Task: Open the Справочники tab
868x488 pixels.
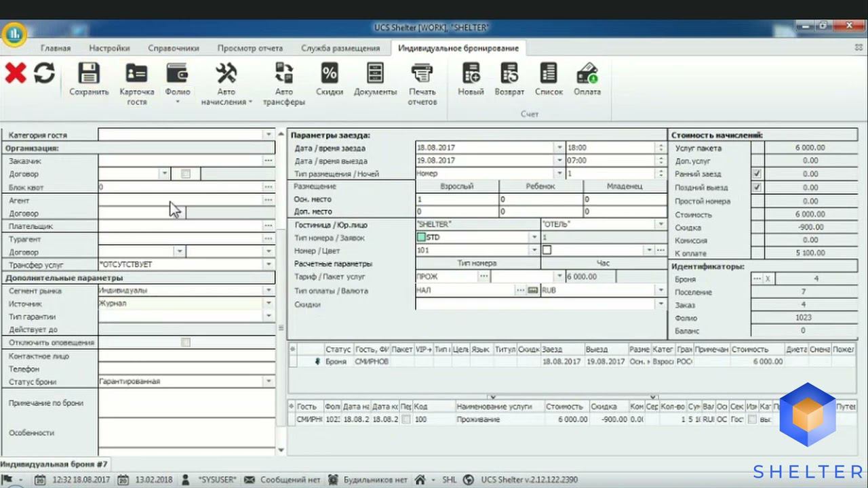Action: [x=174, y=48]
